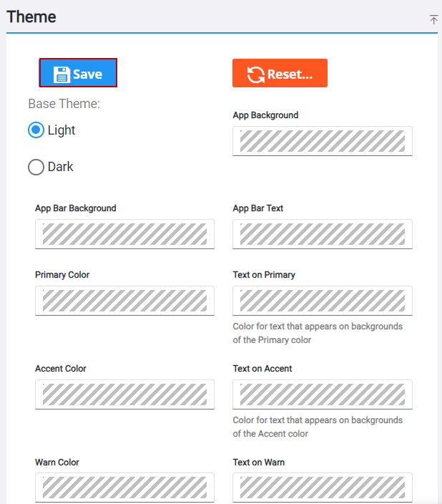The width and height of the screenshot is (442, 504).
Task: Click the Theme section heading
Action: click(31, 16)
